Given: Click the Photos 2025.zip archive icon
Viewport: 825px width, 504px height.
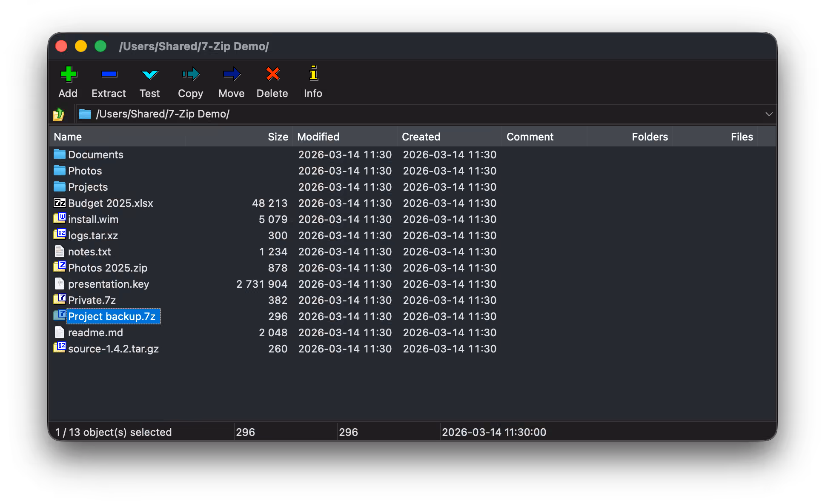Looking at the screenshot, I should [x=60, y=267].
